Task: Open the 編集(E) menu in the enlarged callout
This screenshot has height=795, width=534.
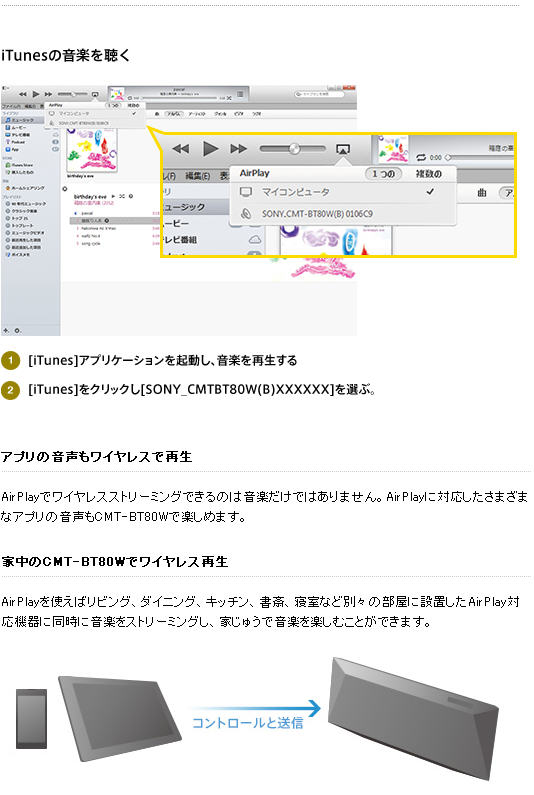Action: (197, 176)
